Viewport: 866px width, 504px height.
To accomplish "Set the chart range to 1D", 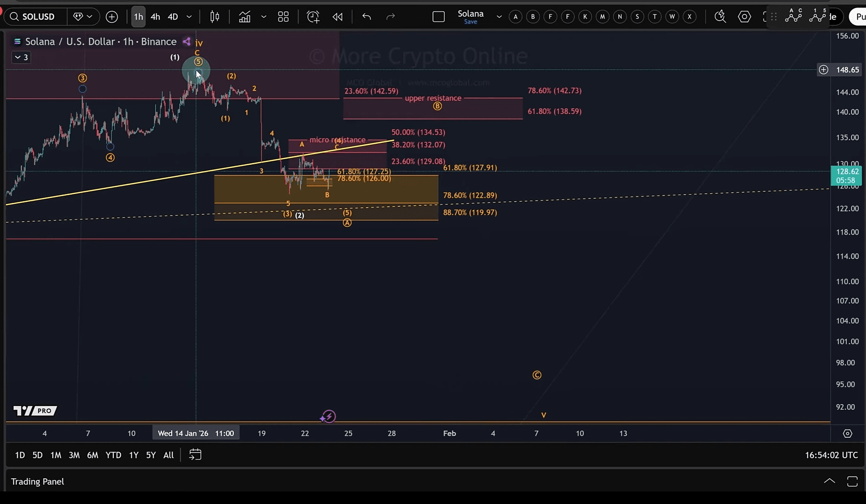I will point(20,455).
